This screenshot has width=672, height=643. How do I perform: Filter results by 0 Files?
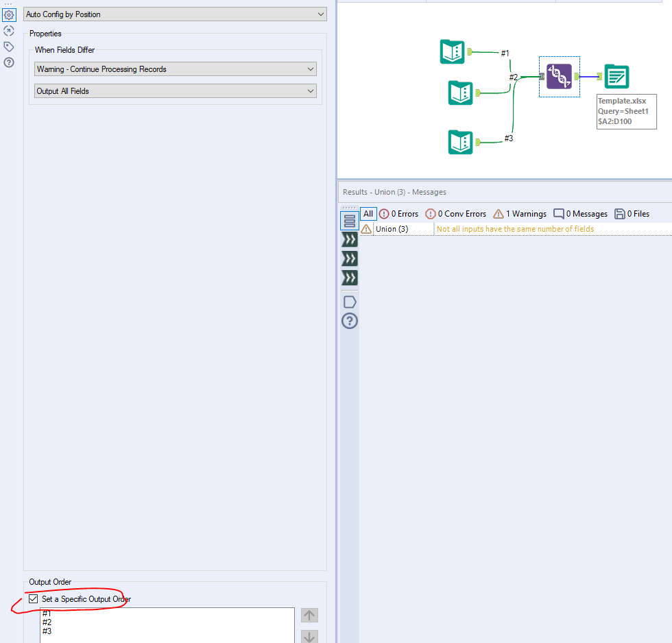[x=632, y=214]
